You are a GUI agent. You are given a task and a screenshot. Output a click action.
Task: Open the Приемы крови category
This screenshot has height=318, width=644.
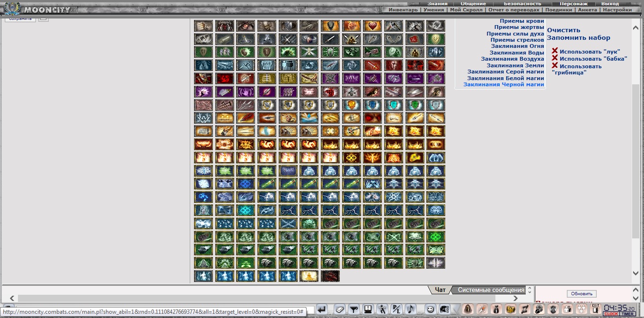(522, 21)
